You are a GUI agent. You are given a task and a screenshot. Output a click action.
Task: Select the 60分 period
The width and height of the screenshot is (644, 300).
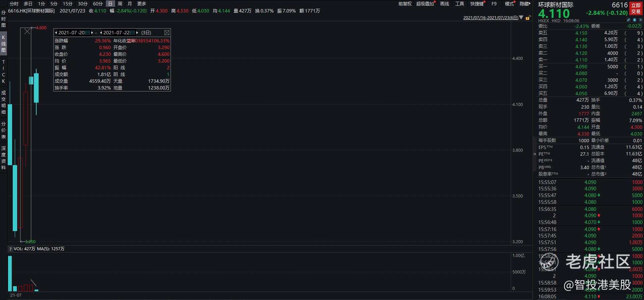(98, 4)
